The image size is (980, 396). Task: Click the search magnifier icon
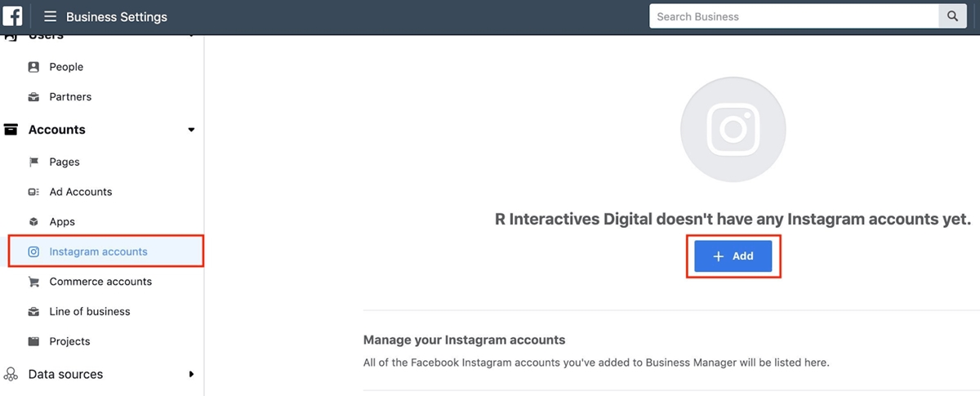952,16
